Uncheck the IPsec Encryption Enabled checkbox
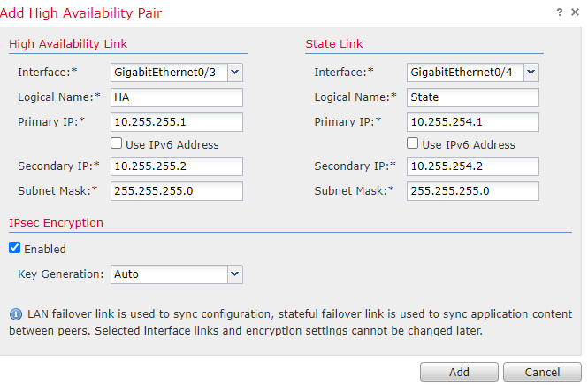 point(15,249)
